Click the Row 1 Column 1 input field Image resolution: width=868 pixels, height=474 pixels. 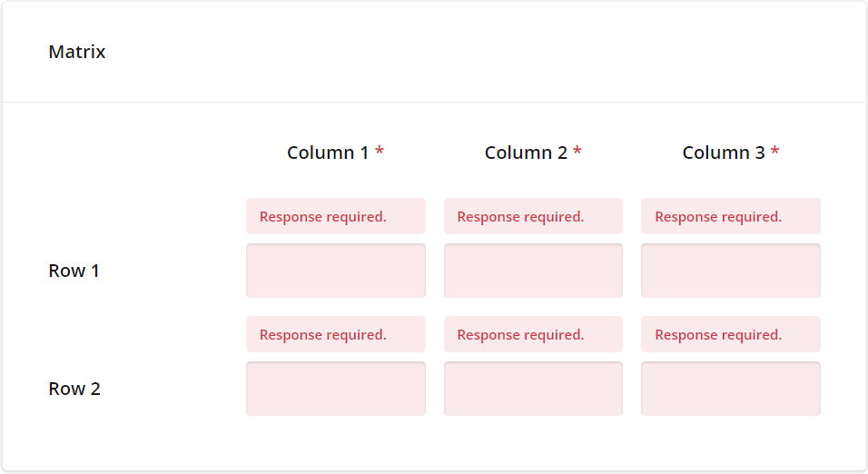coord(336,271)
